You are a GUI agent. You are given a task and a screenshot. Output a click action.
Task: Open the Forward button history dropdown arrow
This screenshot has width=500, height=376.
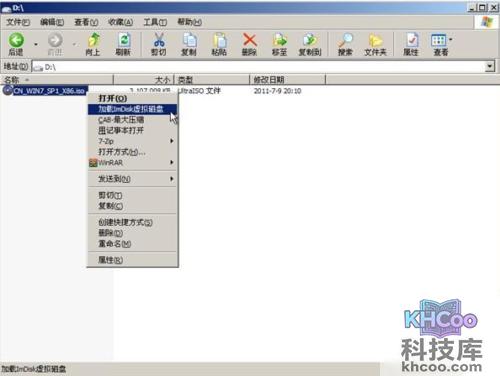click(x=74, y=43)
